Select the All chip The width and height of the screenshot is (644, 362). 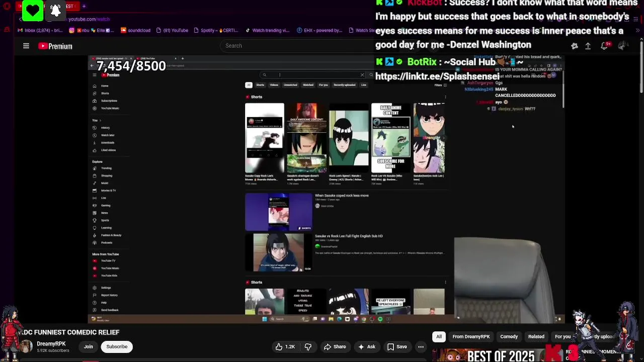(x=439, y=336)
